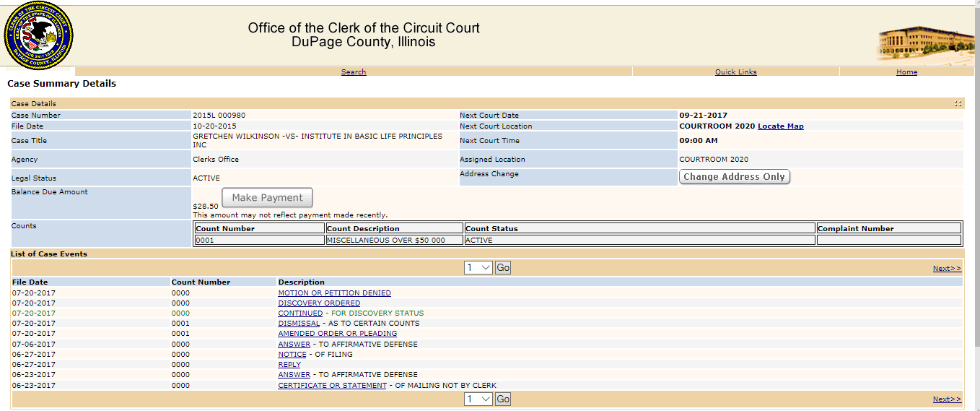Click the Count Number column header in events
Image resolution: width=980 pixels, height=411 pixels.
(x=201, y=282)
